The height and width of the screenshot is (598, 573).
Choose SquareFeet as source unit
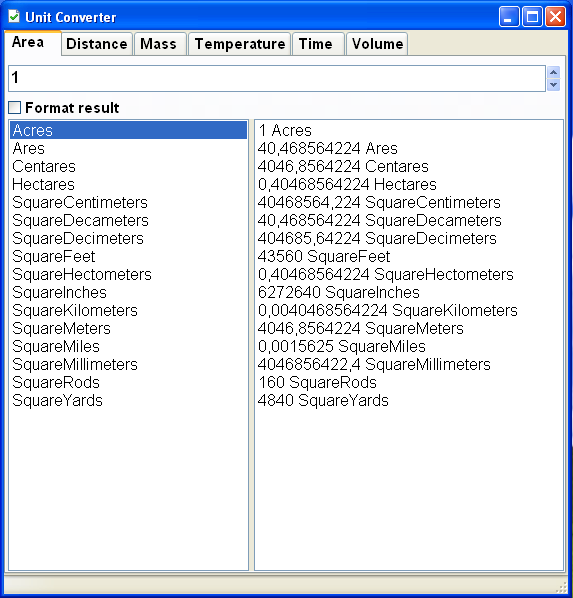pos(129,257)
